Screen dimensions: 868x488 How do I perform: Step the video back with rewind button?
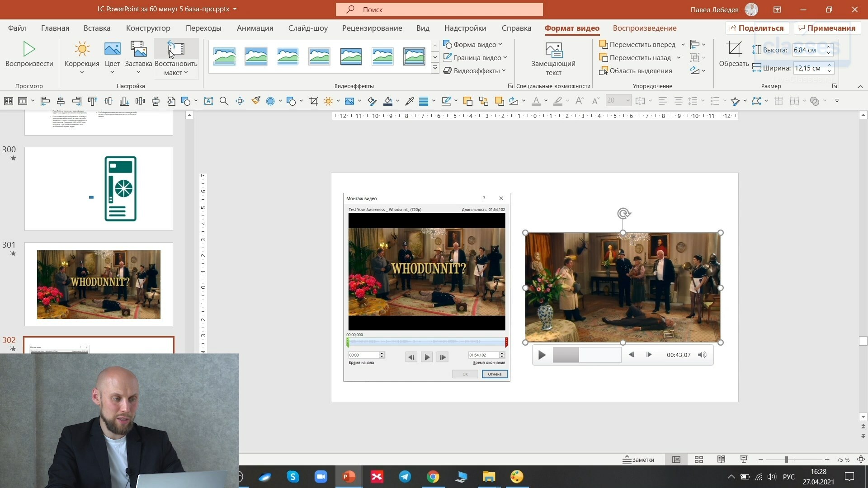pos(632,355)
